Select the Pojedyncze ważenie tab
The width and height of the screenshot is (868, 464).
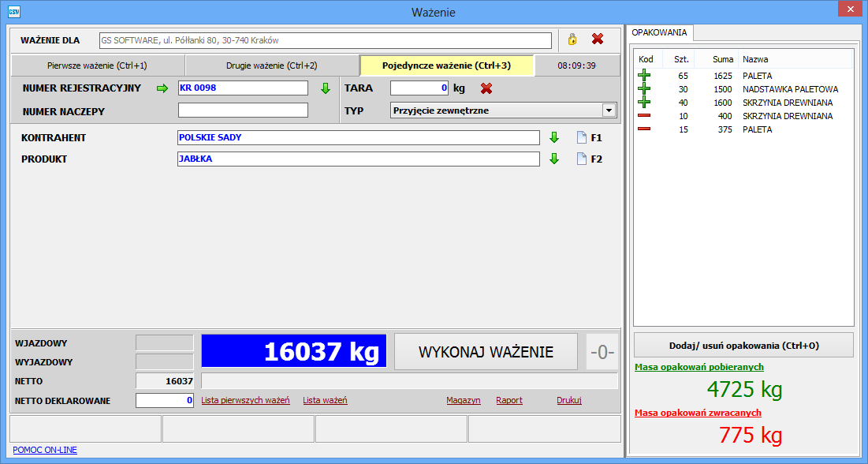(446, 65)
